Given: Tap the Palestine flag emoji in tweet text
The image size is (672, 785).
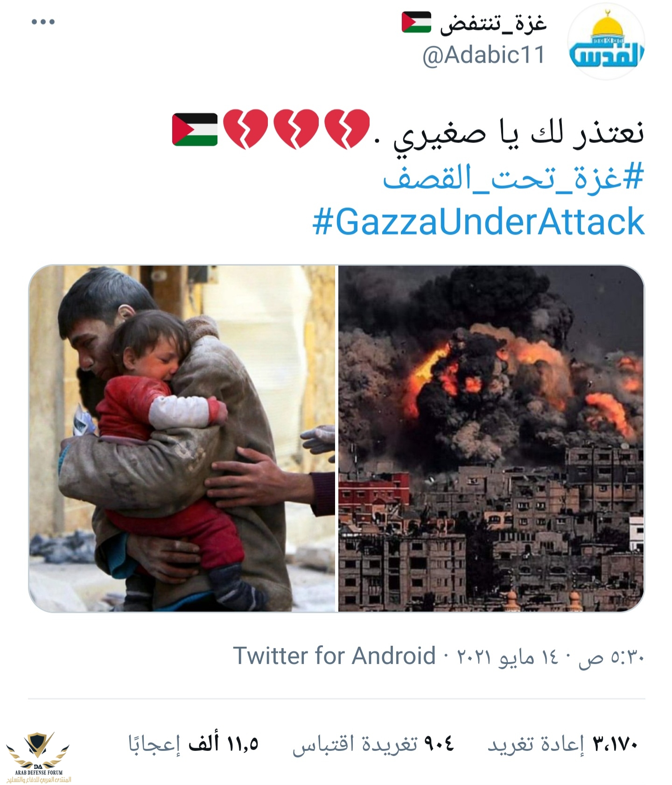Looking at the screenshot, I should 195,129.
